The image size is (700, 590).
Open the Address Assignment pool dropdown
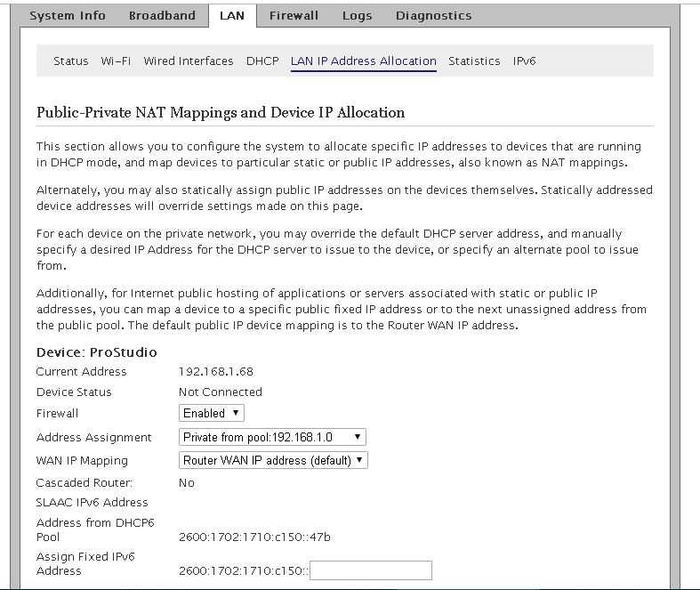[272, 437]
